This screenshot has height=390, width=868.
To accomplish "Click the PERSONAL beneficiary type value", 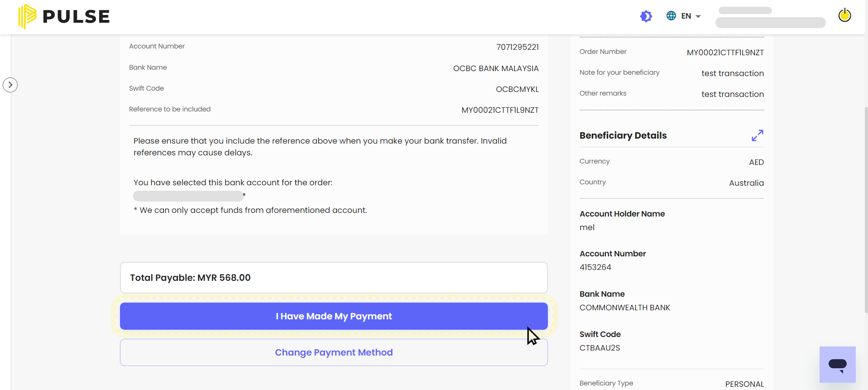I will pos(744,384).
